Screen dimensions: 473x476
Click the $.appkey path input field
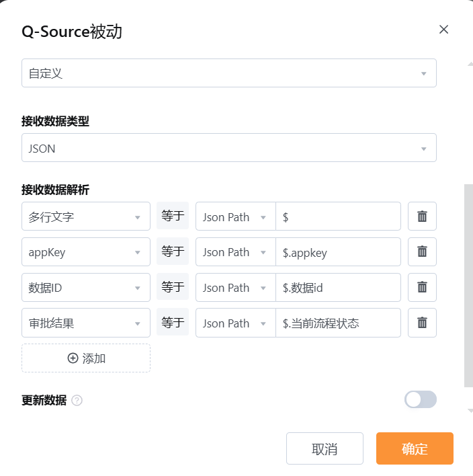point(338,251)
